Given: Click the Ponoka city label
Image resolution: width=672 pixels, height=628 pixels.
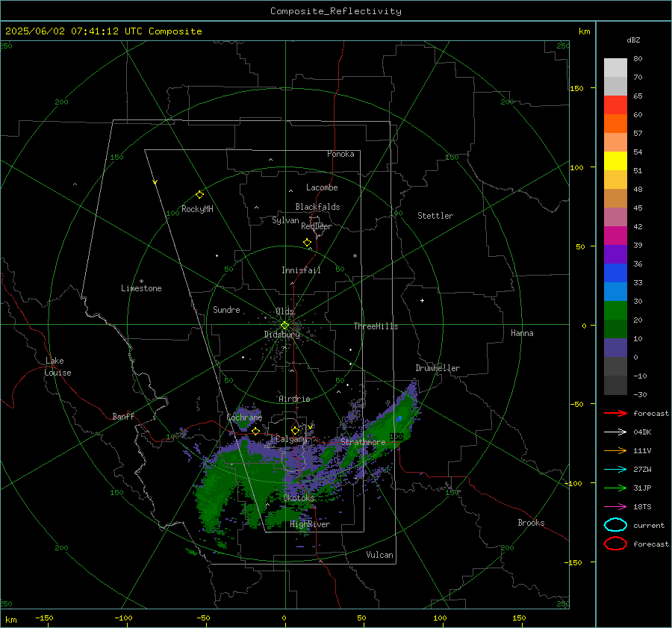Looking at the screenshot, I should pos(340,154).
